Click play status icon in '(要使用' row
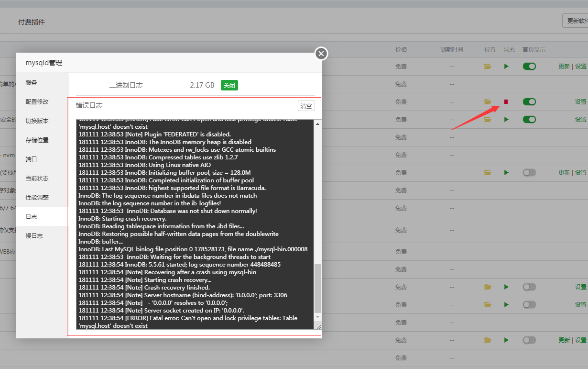588x369 pixels. pyautogui.click(x=506, y=172)
